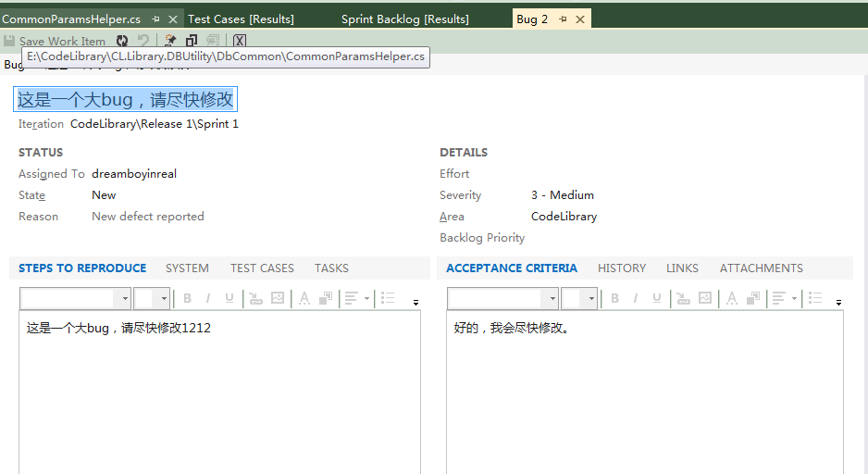This screenshot has height=474, width=868.
Task: Insert hyperlink in Steps to Reproduce editor
Action: 254,298
